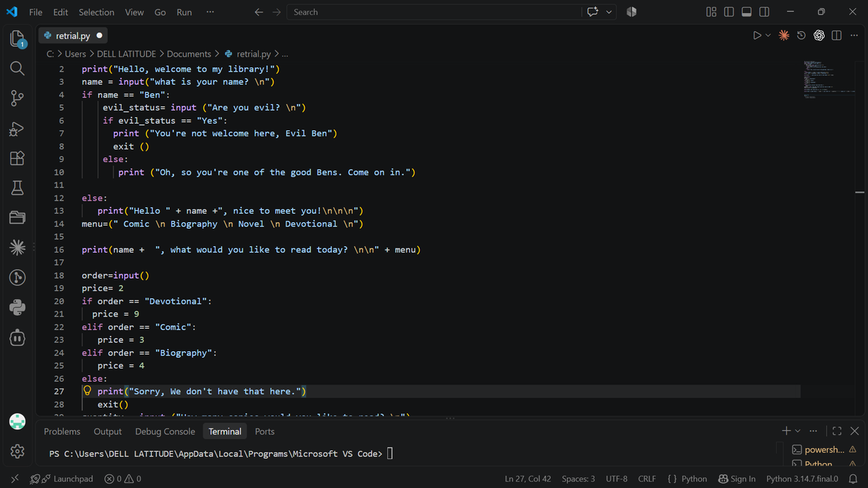Click the lightbulb code action on line 27
868x488 pixels.
[87, 391]
